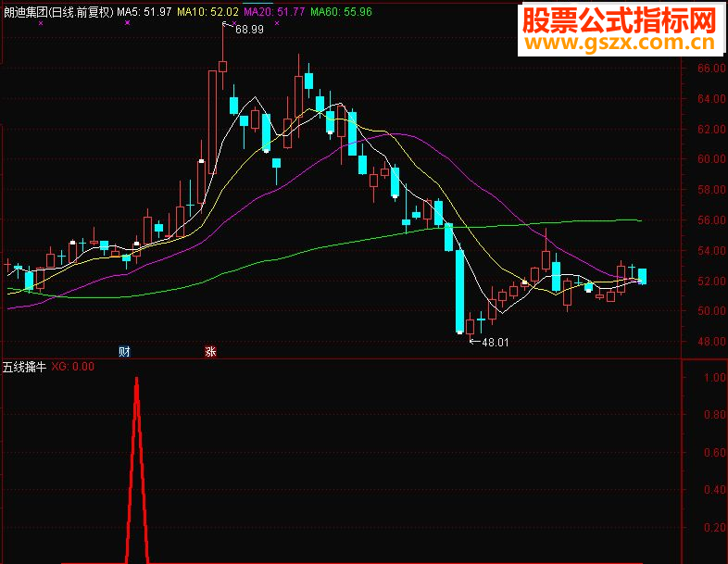Click the 涨 rise marker icon

pos(211,351)
